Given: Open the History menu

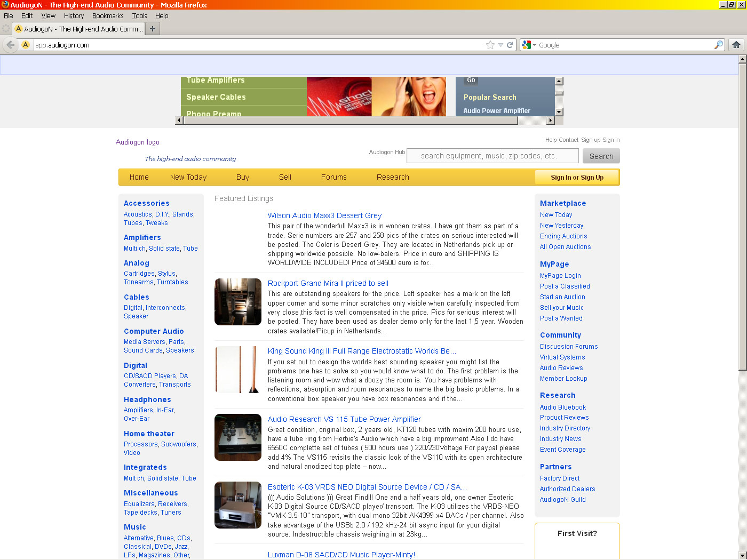Looking at the screenshot, I should coord(74,16).
